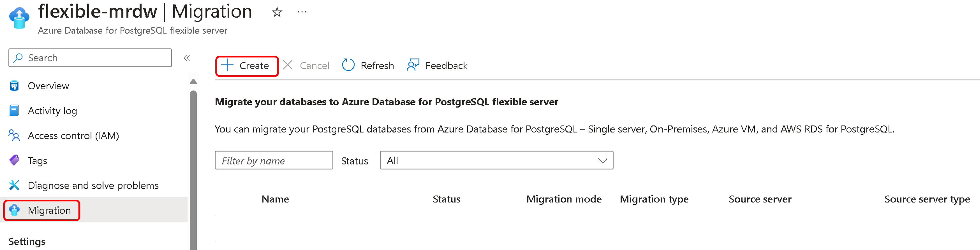The height and width of the screenshot is (250, 980).
Task: Open the Activity log icon
Action: click(14, 111)
